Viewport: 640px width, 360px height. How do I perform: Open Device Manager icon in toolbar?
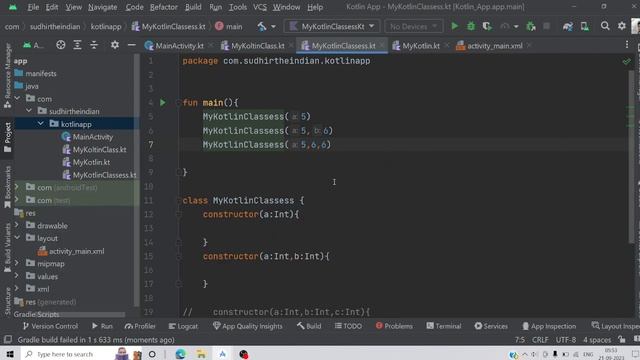[584, 27]
